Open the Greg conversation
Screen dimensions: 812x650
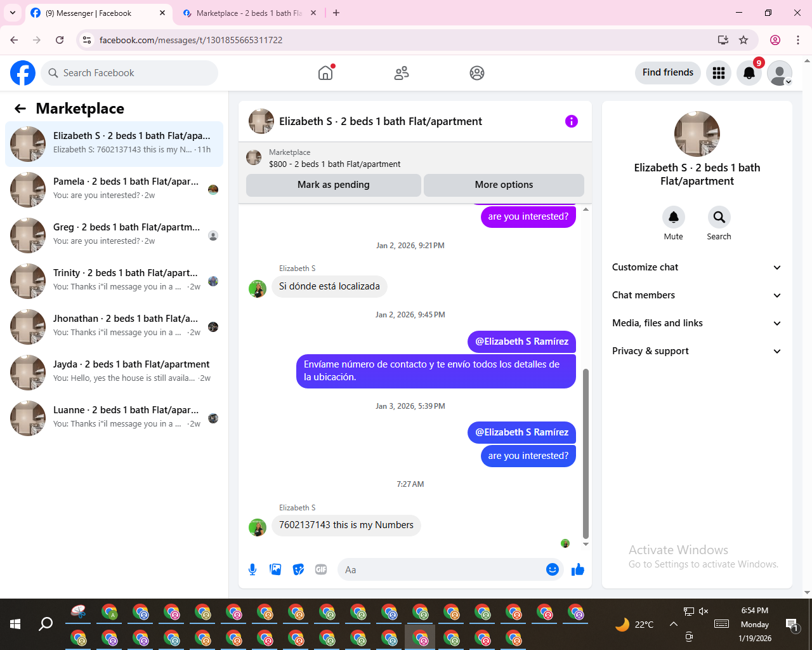point(114,235)
